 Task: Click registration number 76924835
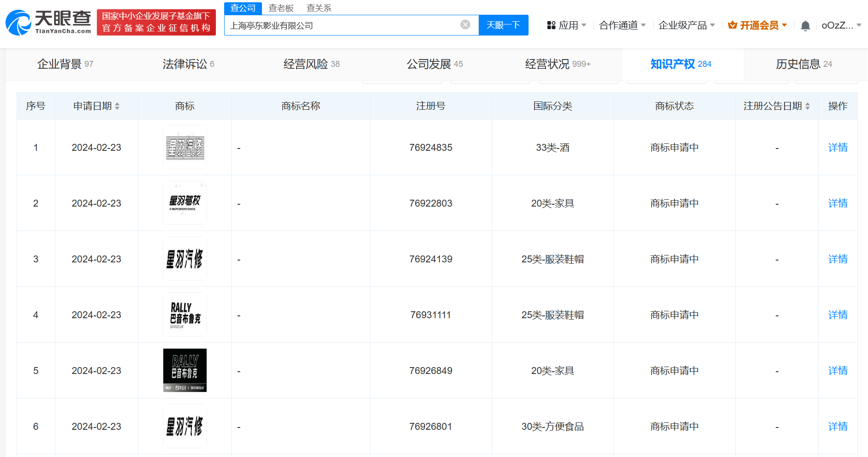point(431,148)
